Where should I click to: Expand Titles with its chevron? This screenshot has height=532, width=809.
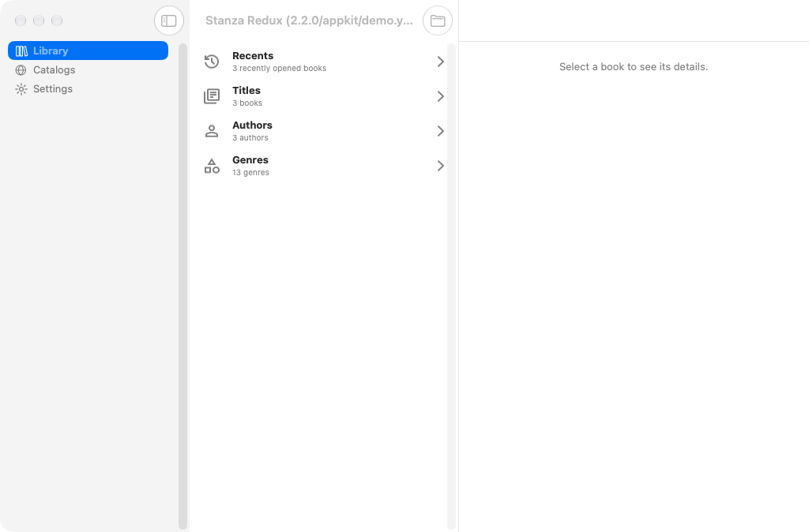pos(440,96)
